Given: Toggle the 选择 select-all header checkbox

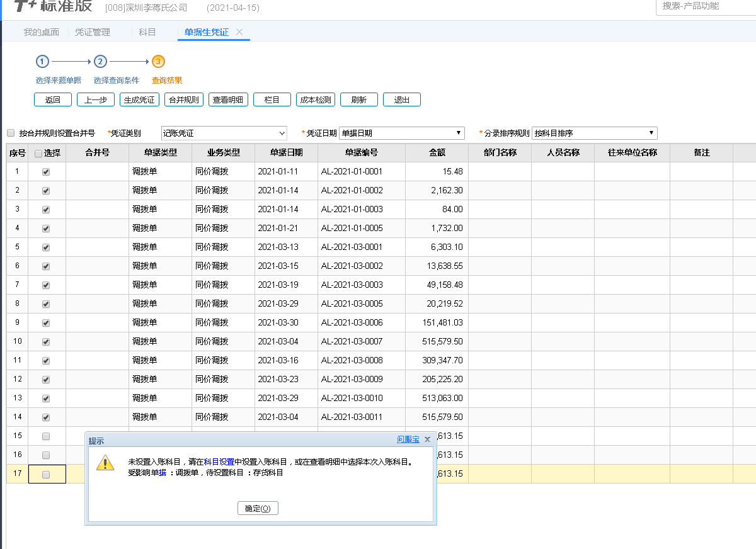Looking at the screenshot, I should coord(38,153).
